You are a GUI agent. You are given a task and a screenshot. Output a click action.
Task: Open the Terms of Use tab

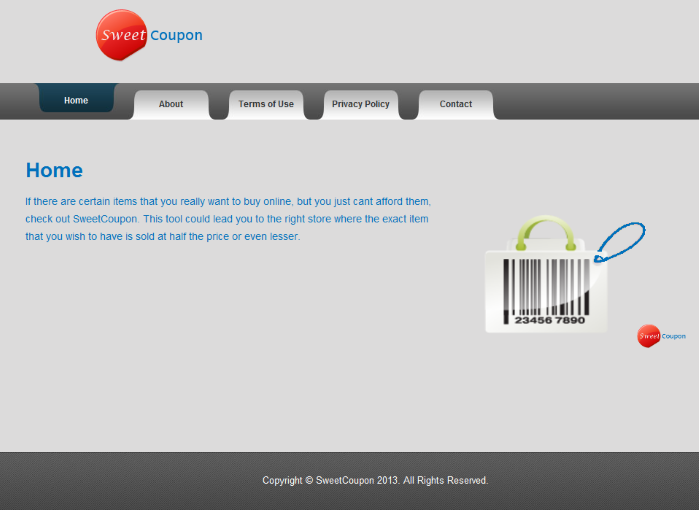coord(266,104)
